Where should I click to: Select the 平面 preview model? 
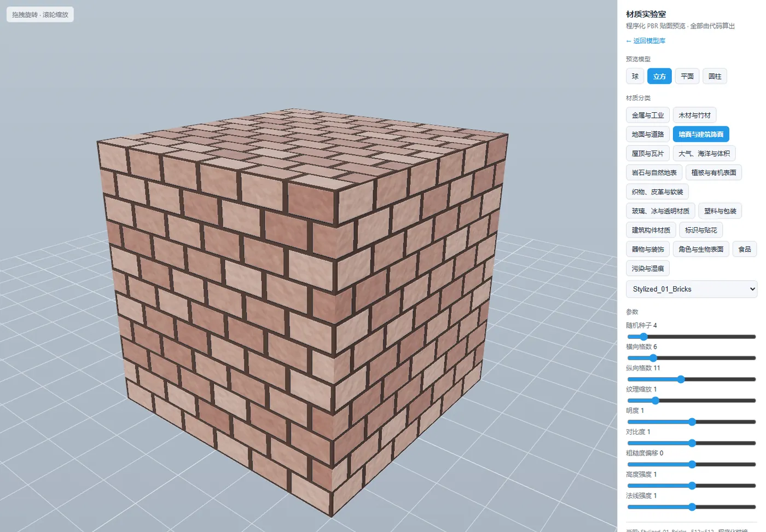pyautogui.click(x=687, y=76)
